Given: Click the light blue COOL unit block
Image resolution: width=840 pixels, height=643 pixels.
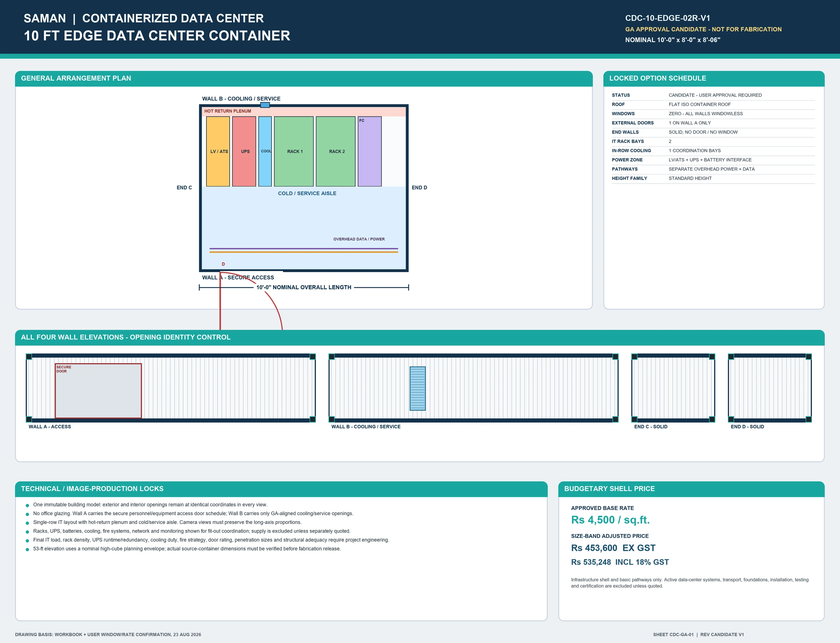Looking at the screenshot, I should coord(265,152).
